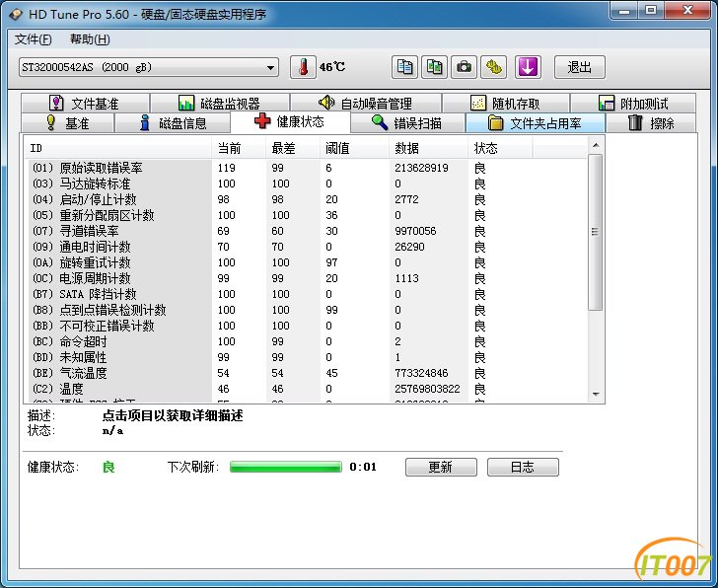
Task: Click the 更新 button
Action: pyautogui.click(x=441, y=467)
